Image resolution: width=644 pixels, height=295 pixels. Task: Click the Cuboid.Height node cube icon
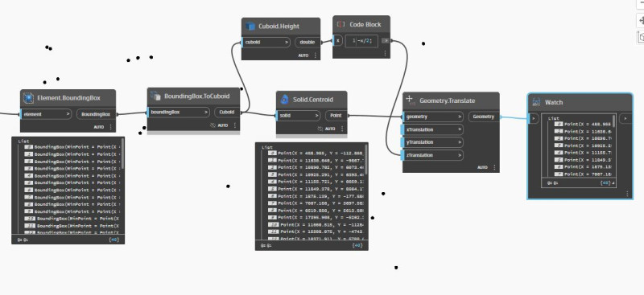(250, 27)
